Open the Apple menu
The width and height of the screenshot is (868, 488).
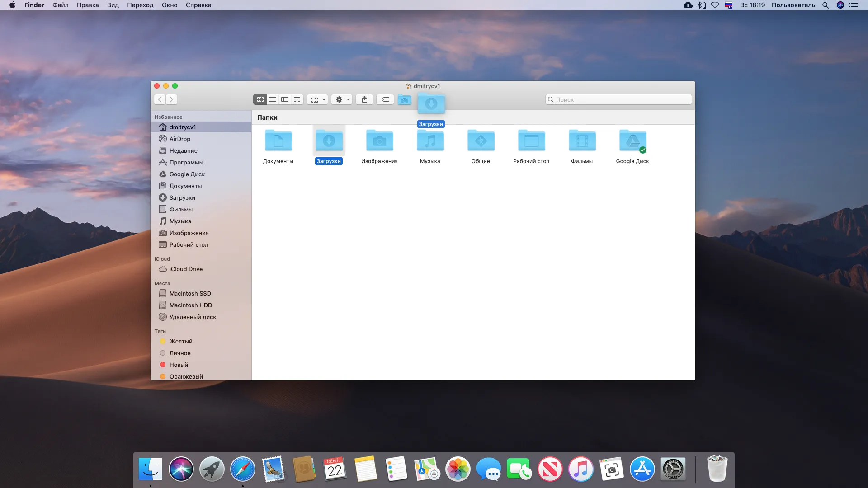(x=12, y=5)
